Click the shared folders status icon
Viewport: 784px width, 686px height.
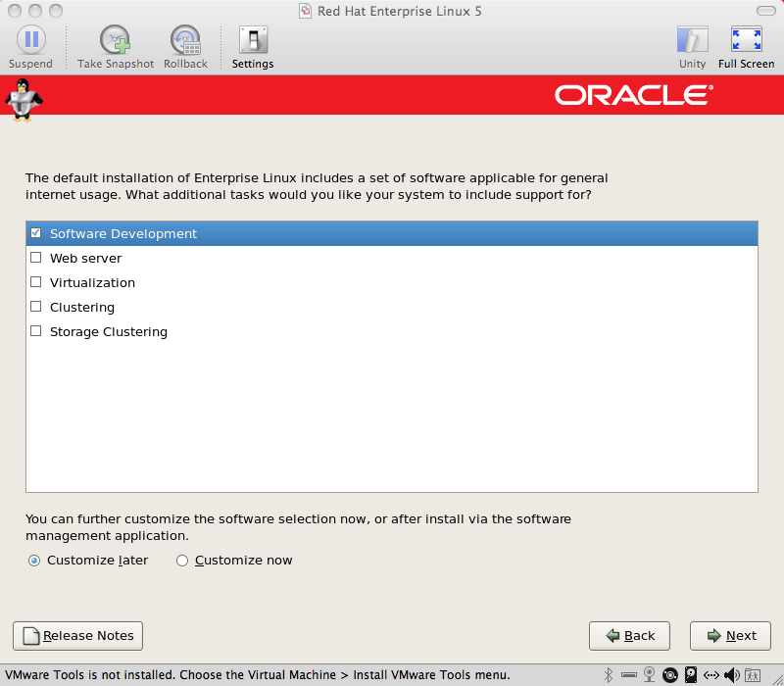753,675
